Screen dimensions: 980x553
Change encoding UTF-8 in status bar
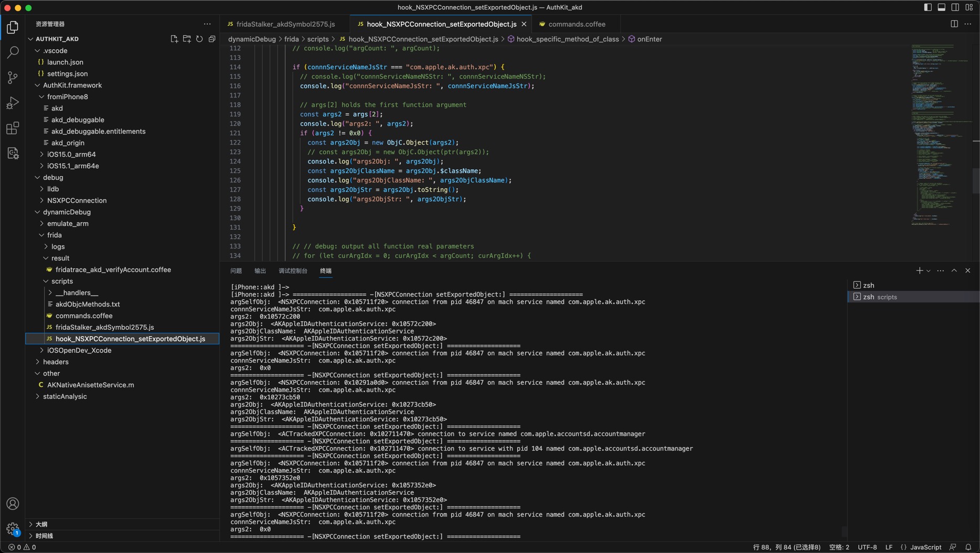pos(867,547)
